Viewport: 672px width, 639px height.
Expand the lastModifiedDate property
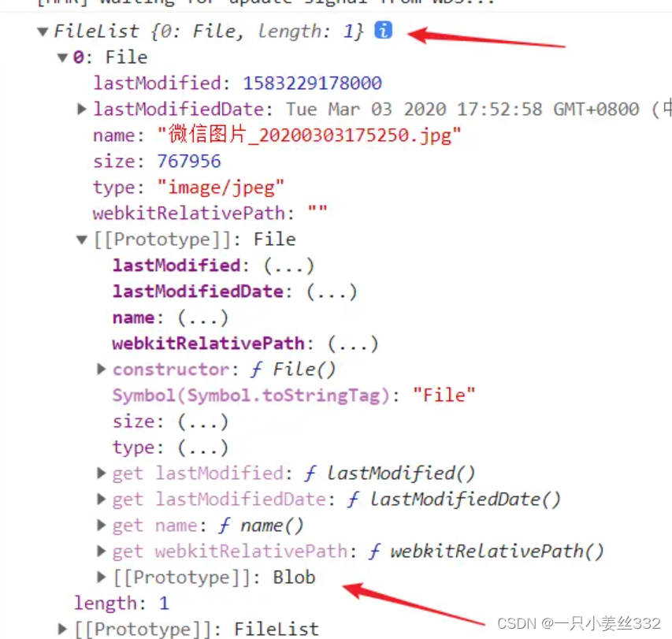(82, 109)
